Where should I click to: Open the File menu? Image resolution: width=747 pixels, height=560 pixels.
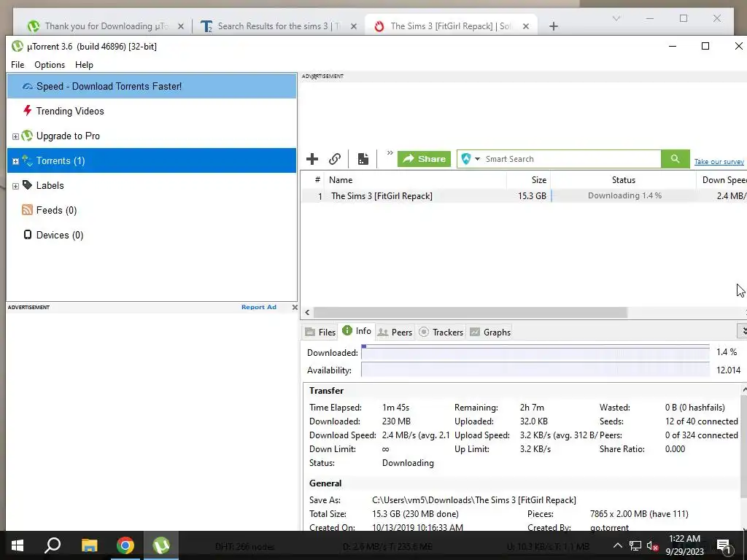(x=18, y=65)
